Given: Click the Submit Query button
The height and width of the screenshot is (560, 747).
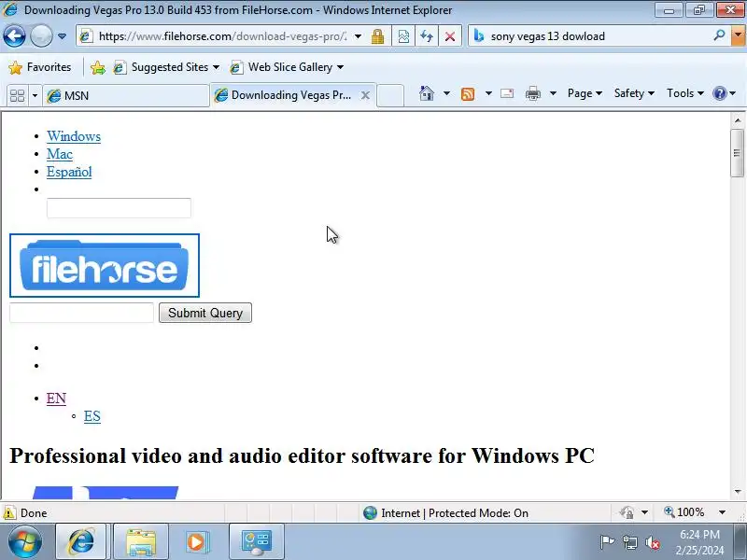Looking at the screenshot, I should 205,313.
